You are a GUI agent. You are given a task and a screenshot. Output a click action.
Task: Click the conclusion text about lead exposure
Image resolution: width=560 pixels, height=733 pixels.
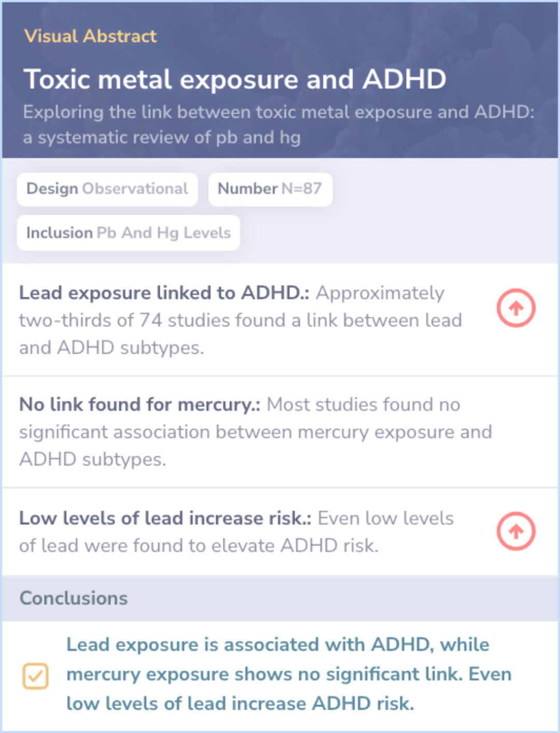[289, 674]
